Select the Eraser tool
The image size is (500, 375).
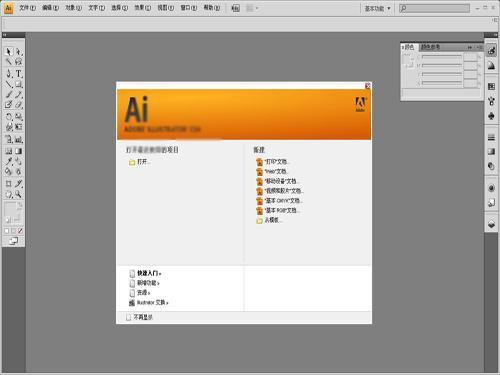click(x=18, y=105)
